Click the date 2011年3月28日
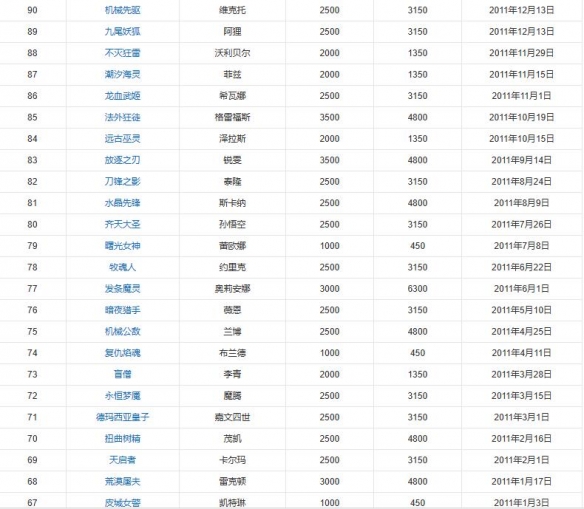 pos(521,374)
